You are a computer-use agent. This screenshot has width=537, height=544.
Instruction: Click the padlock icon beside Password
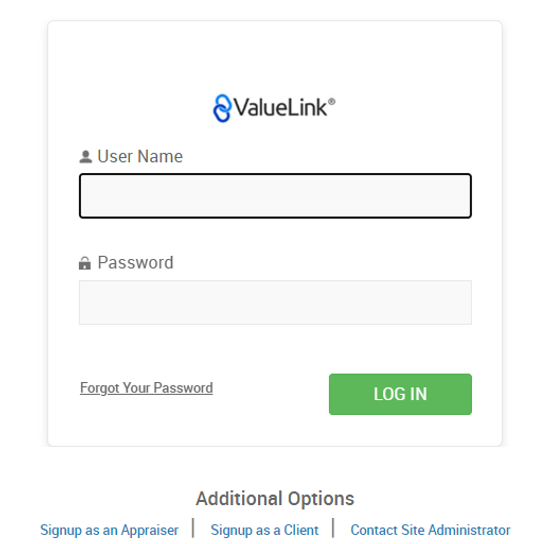pyautogui.click(x=85, y=263)
